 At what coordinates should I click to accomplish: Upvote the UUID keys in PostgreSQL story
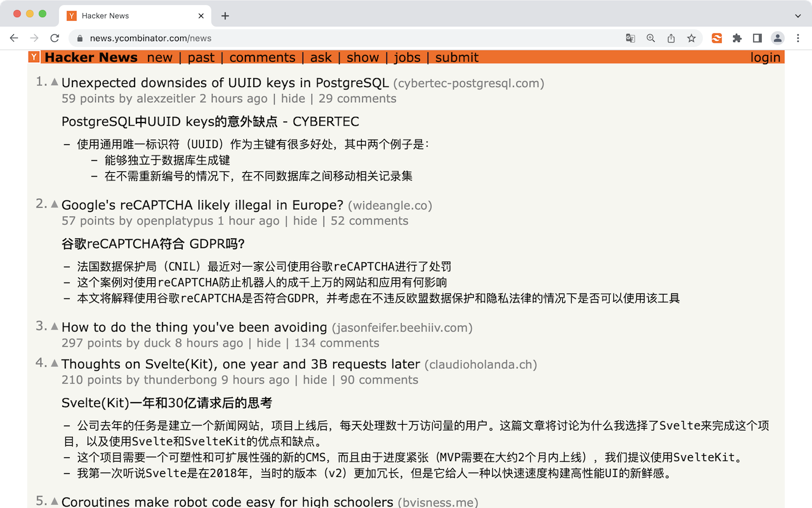(x=55, y=82)
